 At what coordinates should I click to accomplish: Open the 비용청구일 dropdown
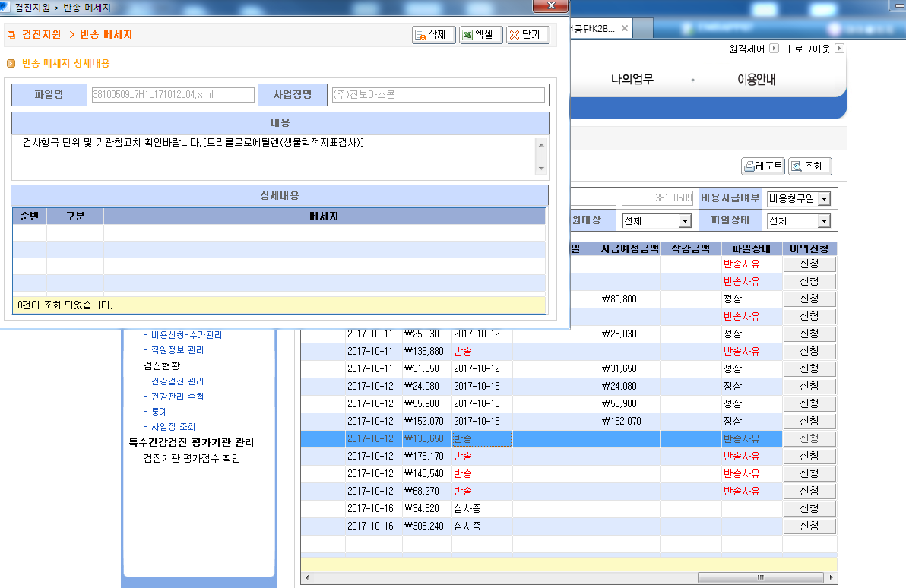[x=799, y=199]
